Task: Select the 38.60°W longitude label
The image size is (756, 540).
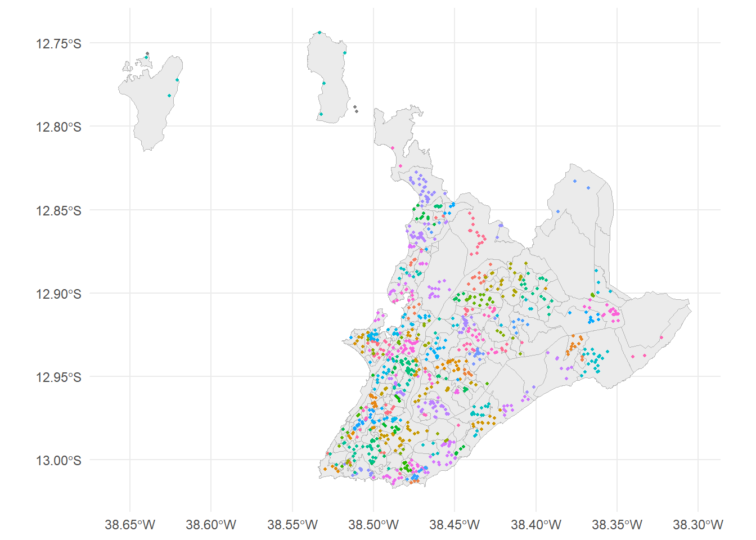Action: [x=211, y=525]
